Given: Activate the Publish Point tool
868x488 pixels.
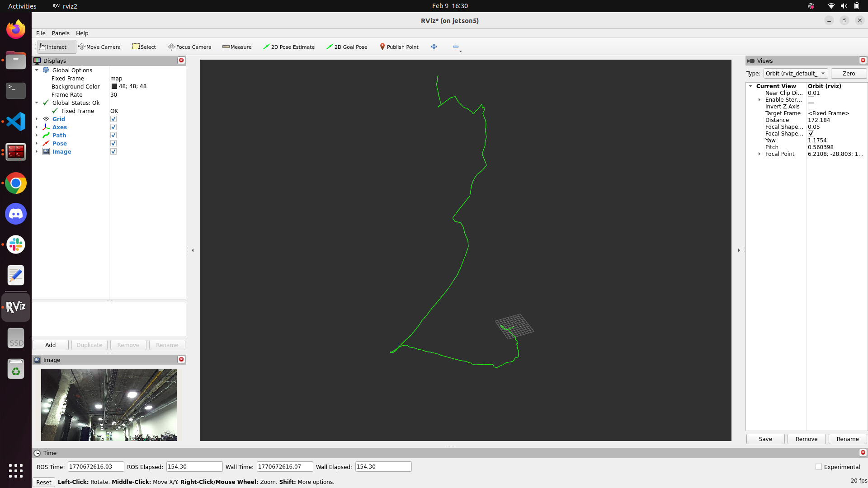Looking at the screenshot, I should (399, 47).
